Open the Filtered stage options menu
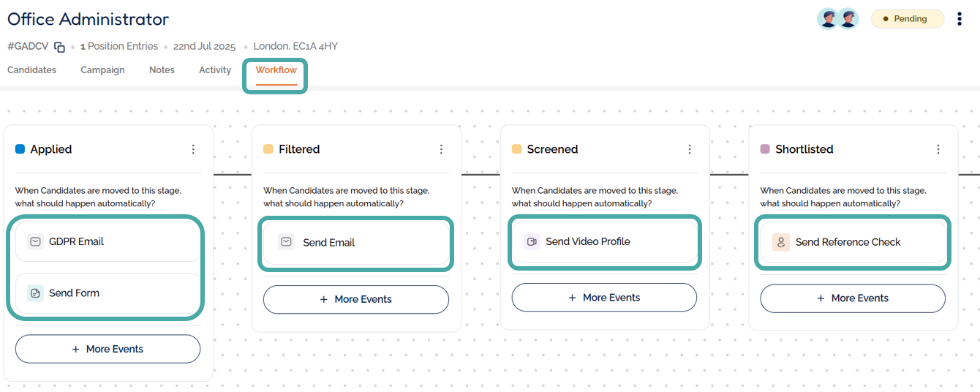 (441, 149)
